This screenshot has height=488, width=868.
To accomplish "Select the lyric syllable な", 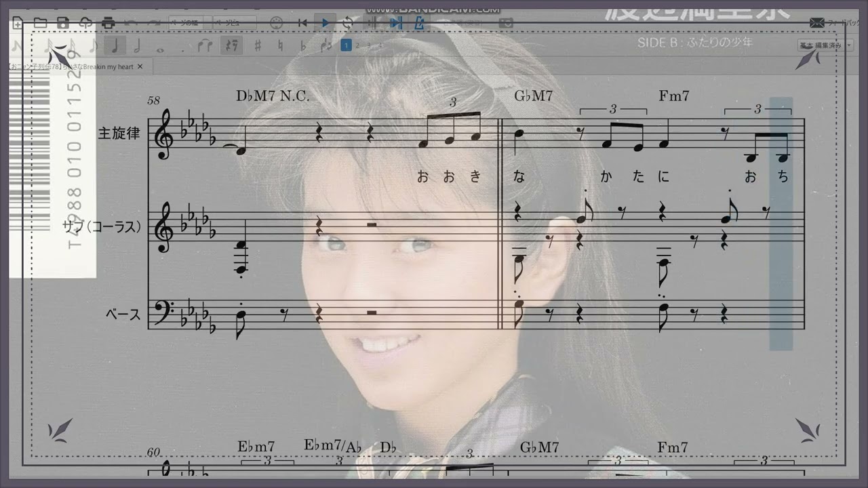I will [x=519, y=177].
